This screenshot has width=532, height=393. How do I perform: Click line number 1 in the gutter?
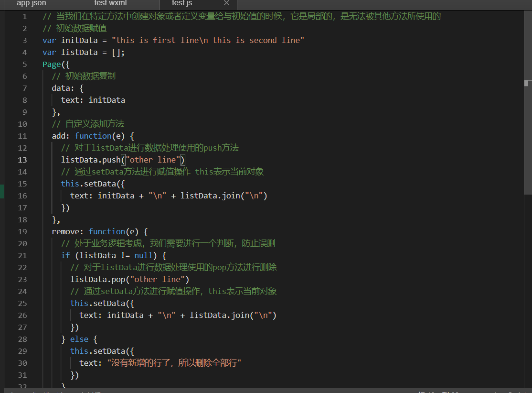point(24,16)
